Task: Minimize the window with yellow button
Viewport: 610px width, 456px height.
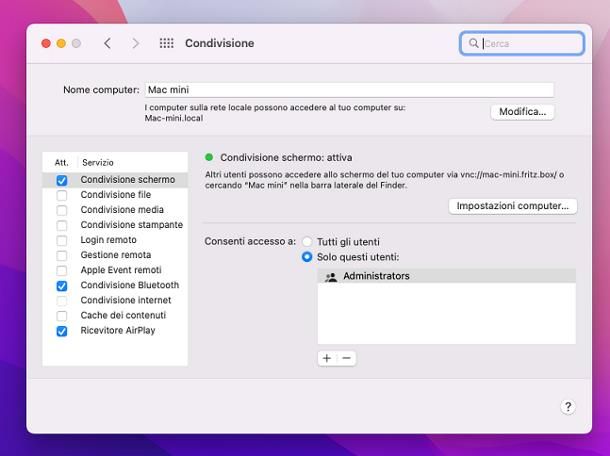Action: coord(61,43)
